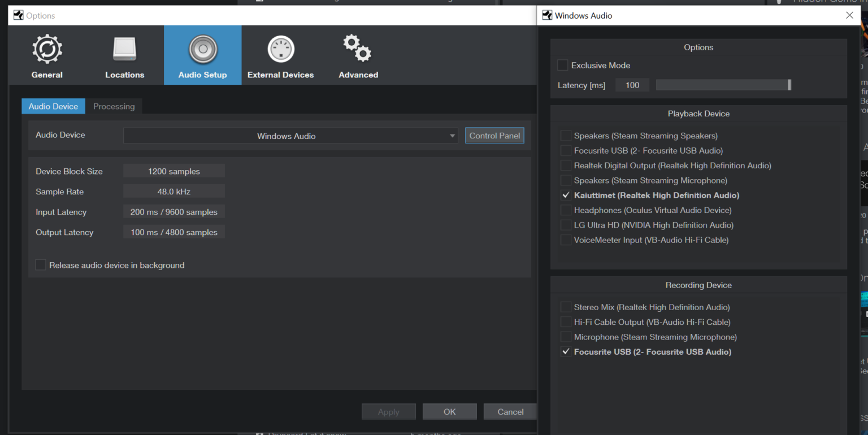The height and width of the screenshot is (435, 868).
Task: Select the Audio Device tab
Action: [53, 106]
